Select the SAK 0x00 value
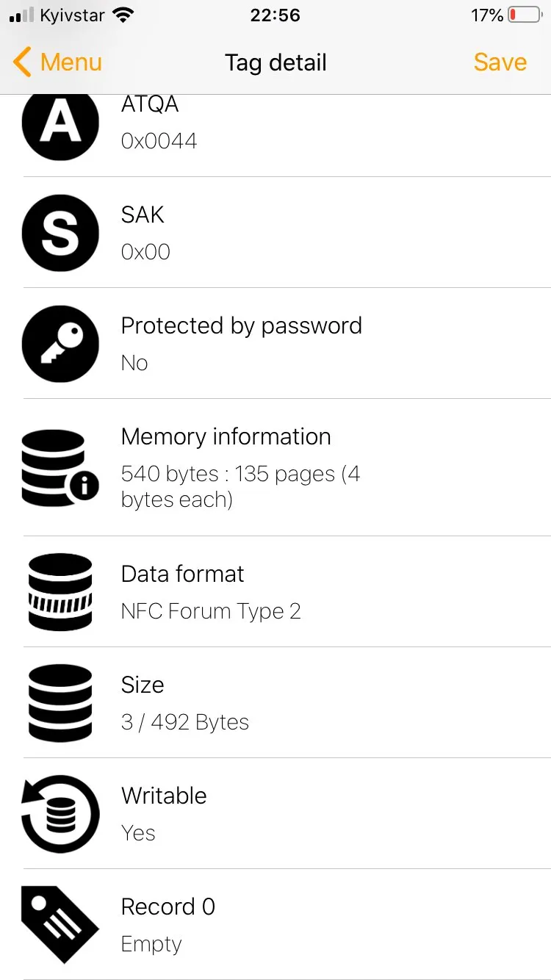The height and width of the screenshot is (980, 551). tap(145, 251)
